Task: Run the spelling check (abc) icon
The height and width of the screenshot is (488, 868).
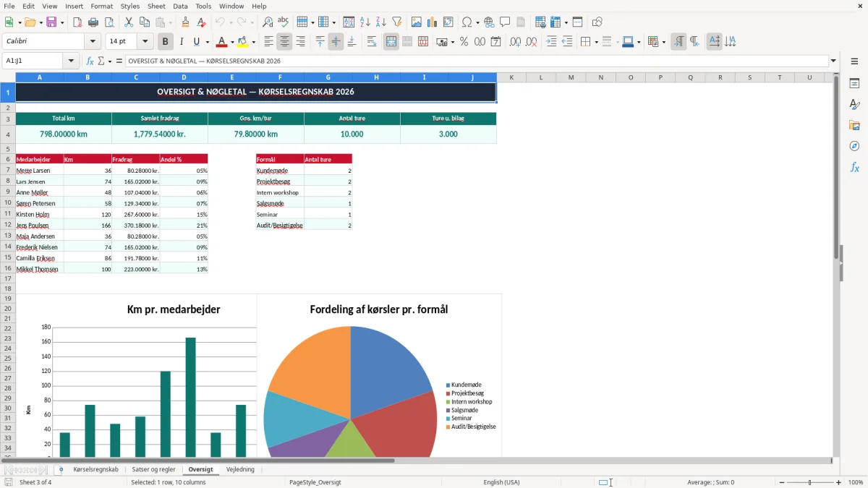Action: (284, 22)
